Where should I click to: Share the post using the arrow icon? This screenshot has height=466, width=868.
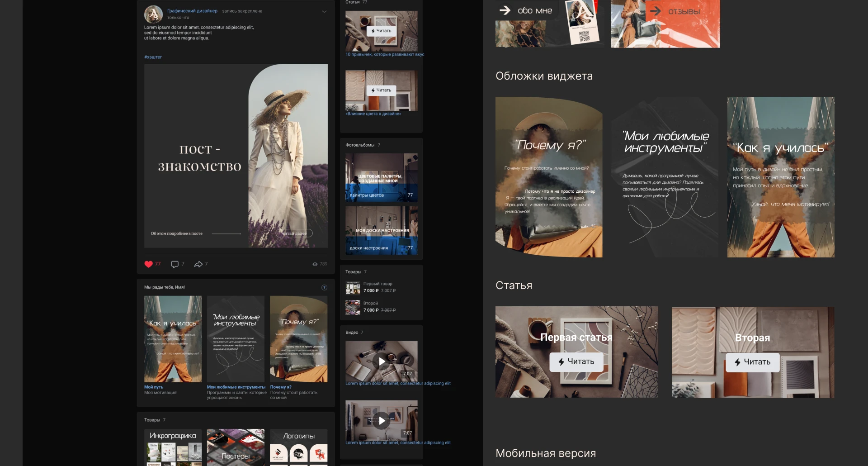pos(198,264)
